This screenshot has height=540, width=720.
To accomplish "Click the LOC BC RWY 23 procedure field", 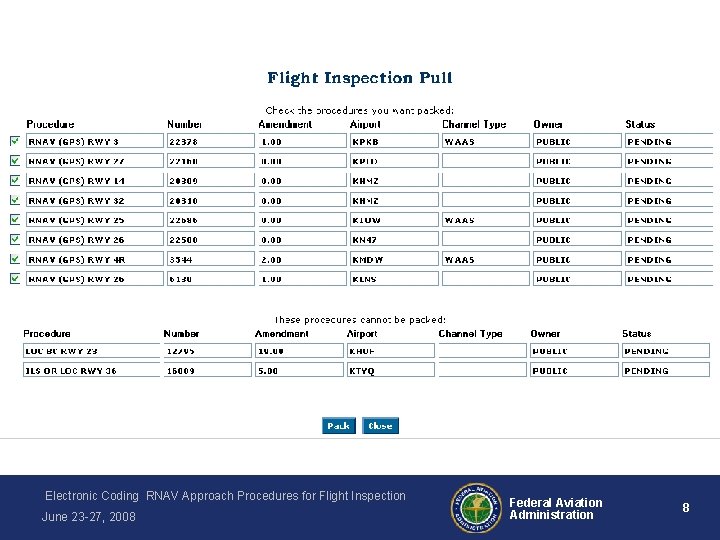I will 91,351.
